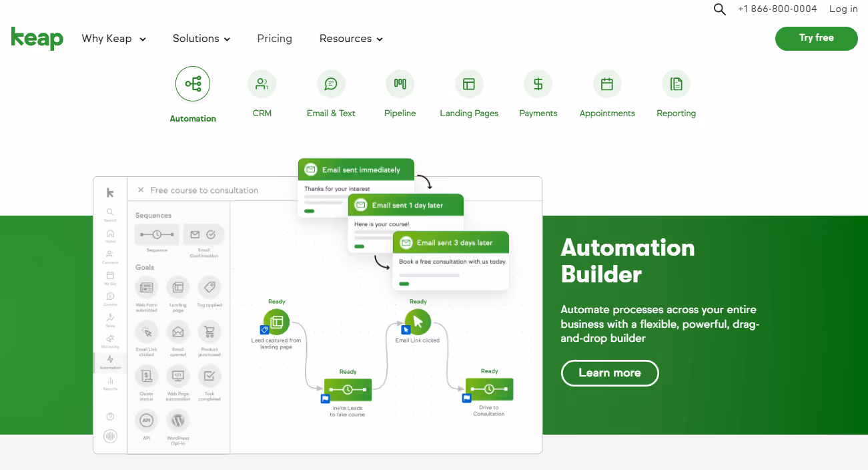Click the Email Confirmation block icon
Image resolution: width=868 pixels, height=470 pixels.
click(x=203, y=234)
